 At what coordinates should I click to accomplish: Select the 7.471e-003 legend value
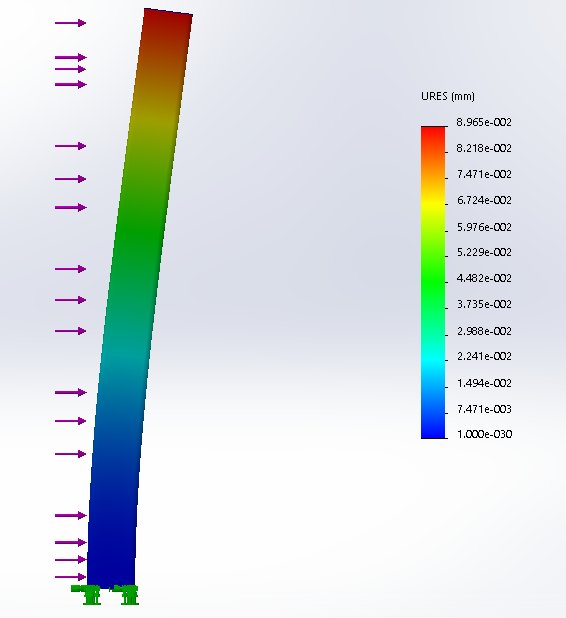point(484,409)
